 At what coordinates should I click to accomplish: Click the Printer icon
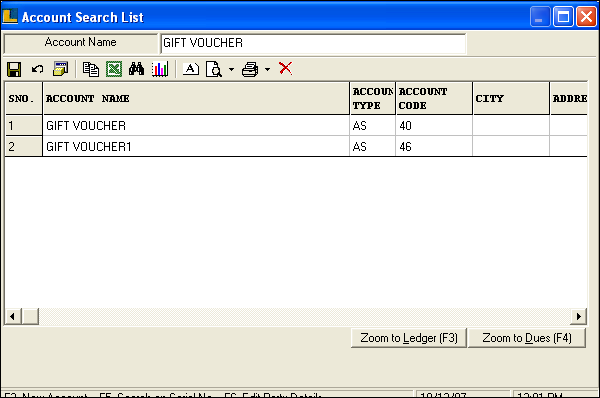coord(250,70)
